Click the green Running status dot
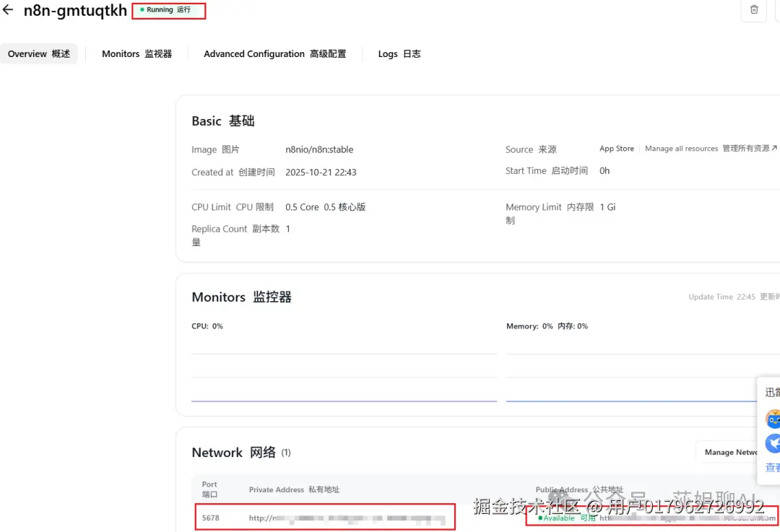This screenshot has width=780, height=532. 142,10
